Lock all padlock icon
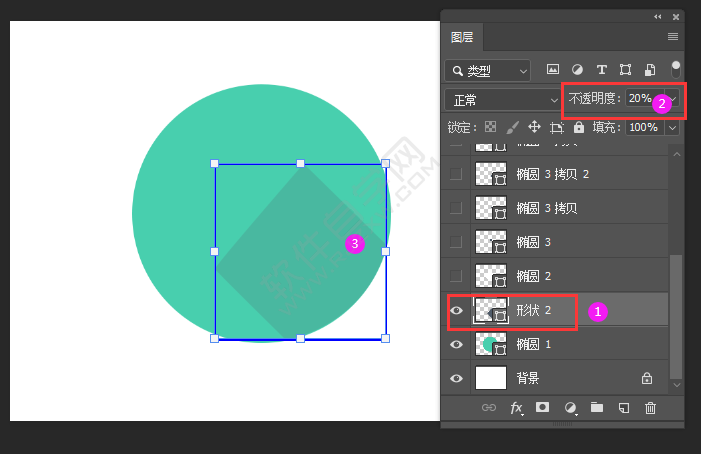Viewport: 701px width, 454px height. coord(579,127)
